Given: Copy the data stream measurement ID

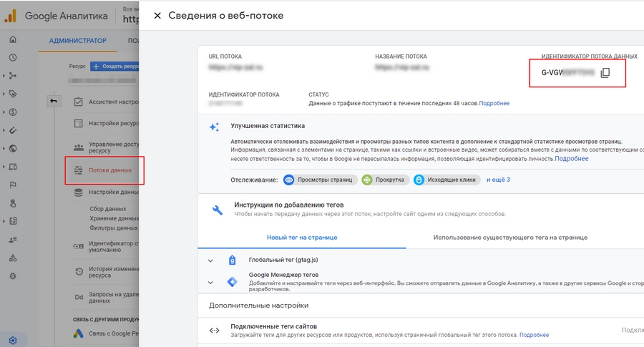Looking at the screenshot, I should point(605,73).
